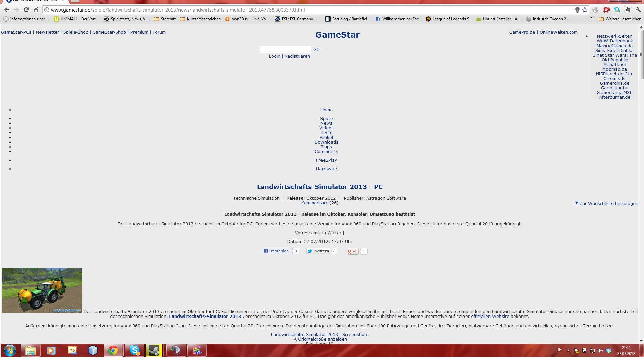Click the Registrieren link
The image size is (644, 361).
pos(297,56)
